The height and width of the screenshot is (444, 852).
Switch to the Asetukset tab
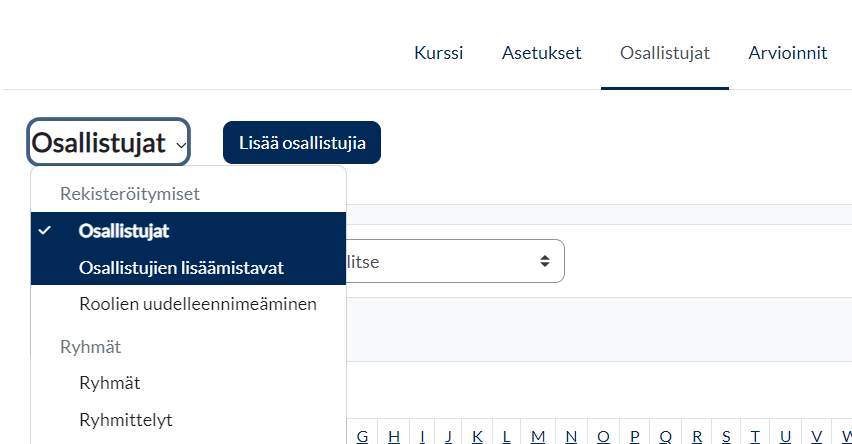pos(541,53)
